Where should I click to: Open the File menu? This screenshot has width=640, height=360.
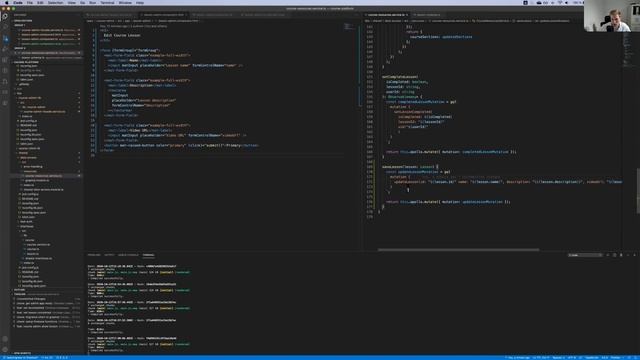pyautogui.click(x=30, y=2)
